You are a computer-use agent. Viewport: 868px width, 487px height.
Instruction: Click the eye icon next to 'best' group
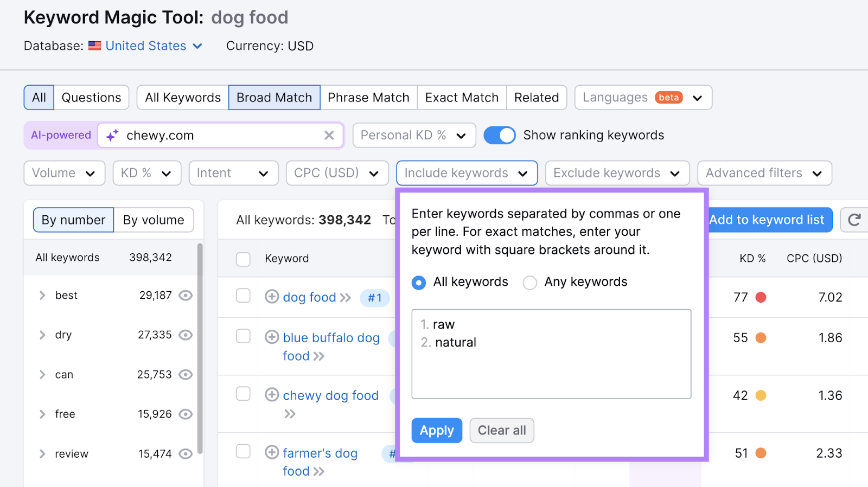[x=185, y=296]
